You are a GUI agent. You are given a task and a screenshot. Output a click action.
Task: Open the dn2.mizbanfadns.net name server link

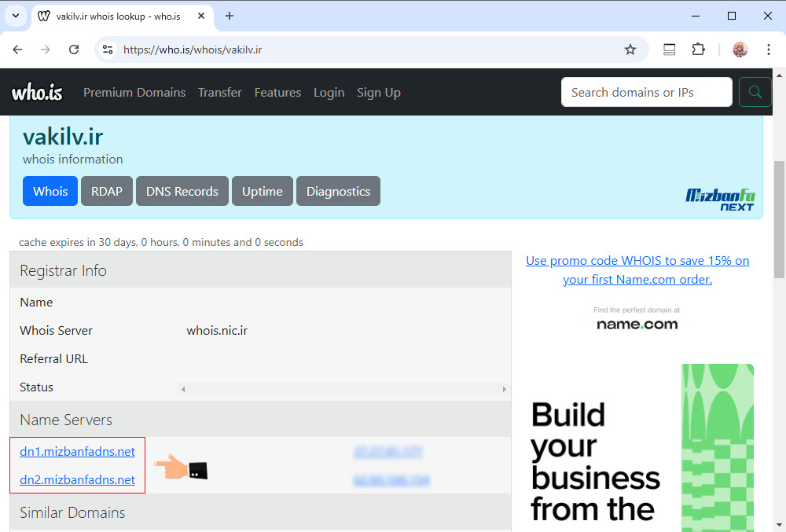(77, 480)
